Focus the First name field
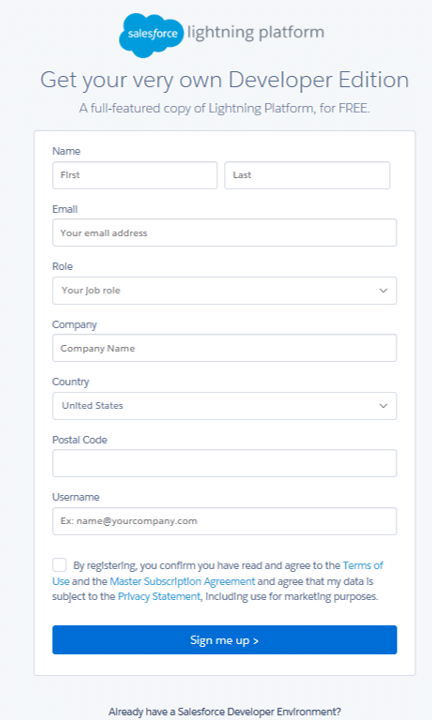Screen dimensions: 432x720 tap(135, 175)
